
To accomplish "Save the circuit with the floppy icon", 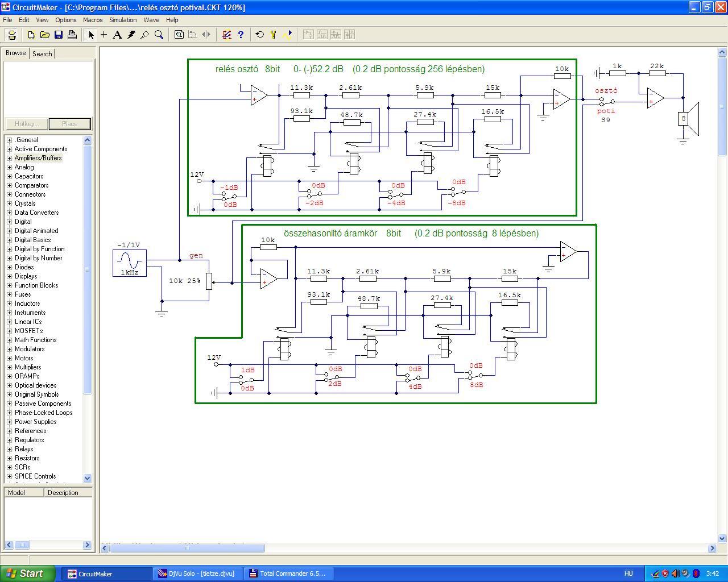I will pyautogui.click(x=59, y=35).
